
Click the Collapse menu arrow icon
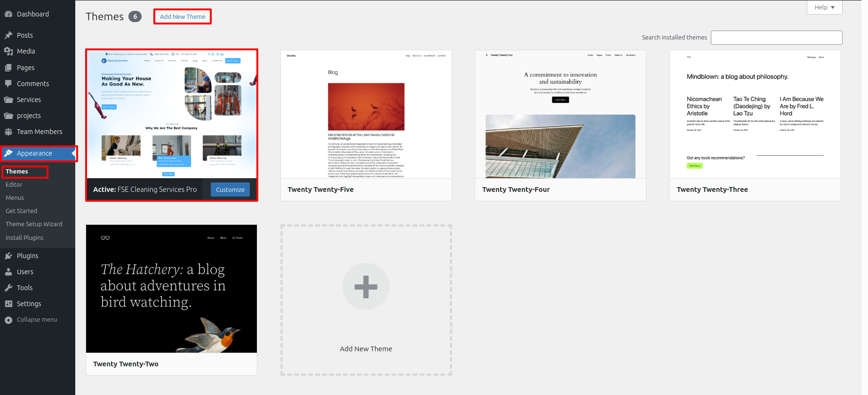pyautogui.click(x=8, y=320)
